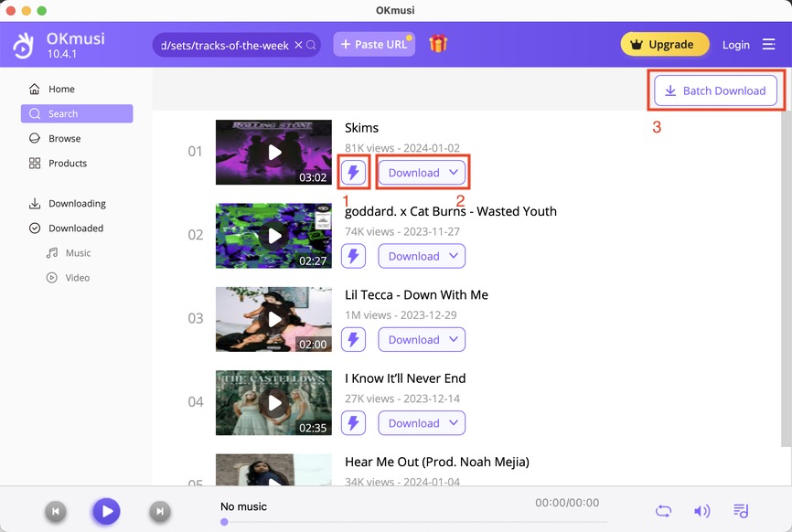This screenshot has height=532, width=792.
Task: Toggle repeat playback mode
Action: pos(664,511)
